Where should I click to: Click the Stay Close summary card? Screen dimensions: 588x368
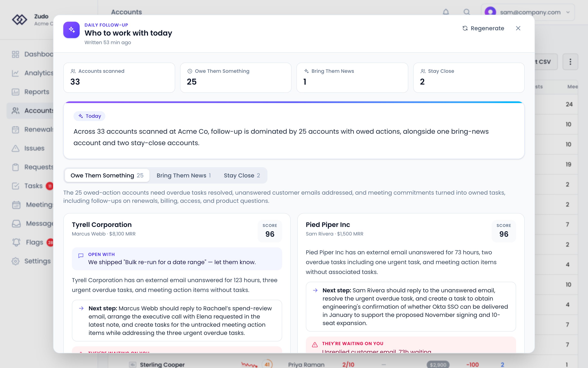[469, 78]
